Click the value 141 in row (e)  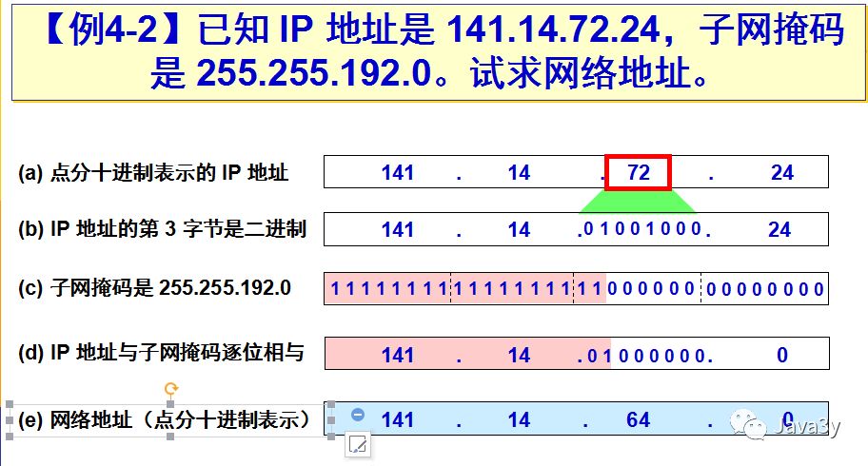(398, 419)
